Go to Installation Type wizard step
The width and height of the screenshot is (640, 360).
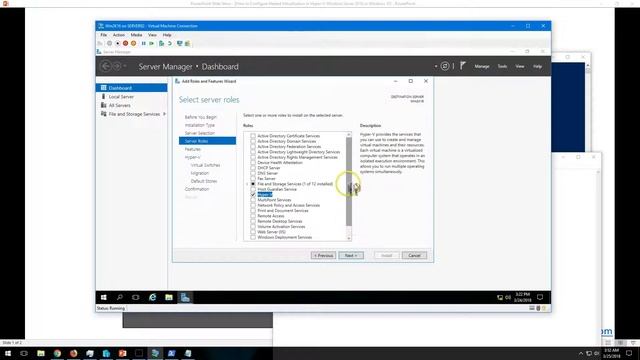click(200, 125)
